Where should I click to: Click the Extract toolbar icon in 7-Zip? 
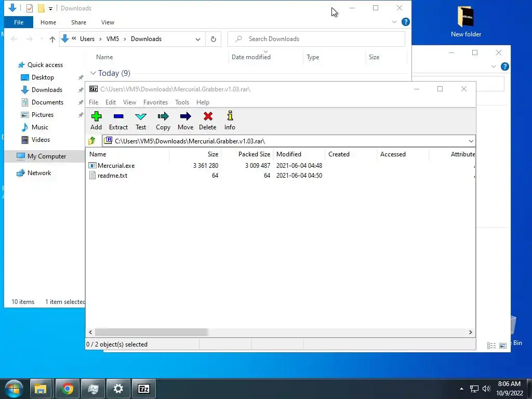(118, 121)
